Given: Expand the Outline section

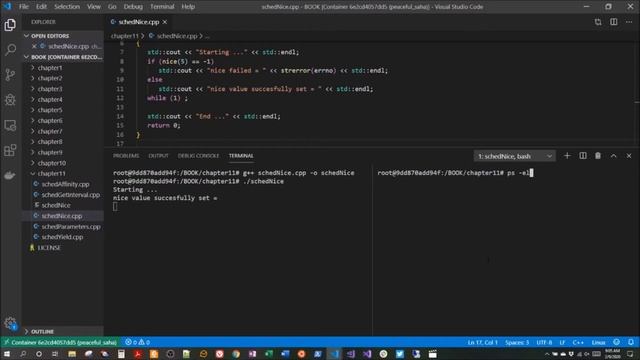Looking at the screenshot, I should (63, 331).
